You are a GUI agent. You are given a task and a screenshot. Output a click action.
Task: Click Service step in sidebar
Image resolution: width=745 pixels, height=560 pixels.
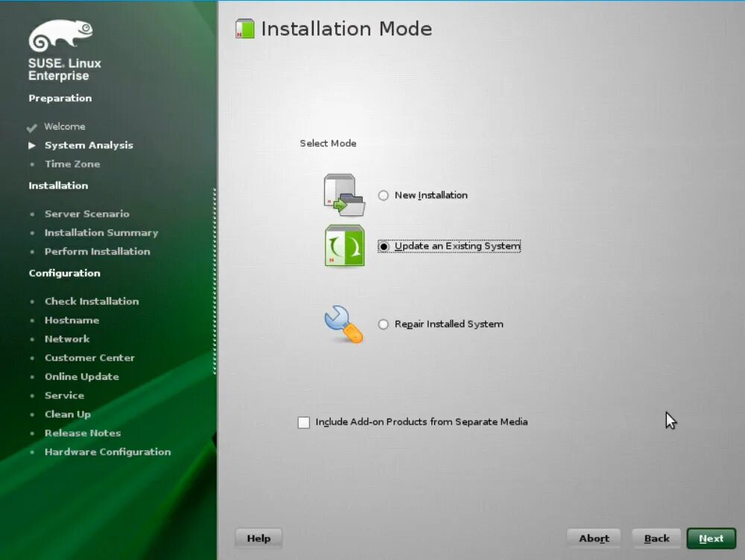coord(64,395)
